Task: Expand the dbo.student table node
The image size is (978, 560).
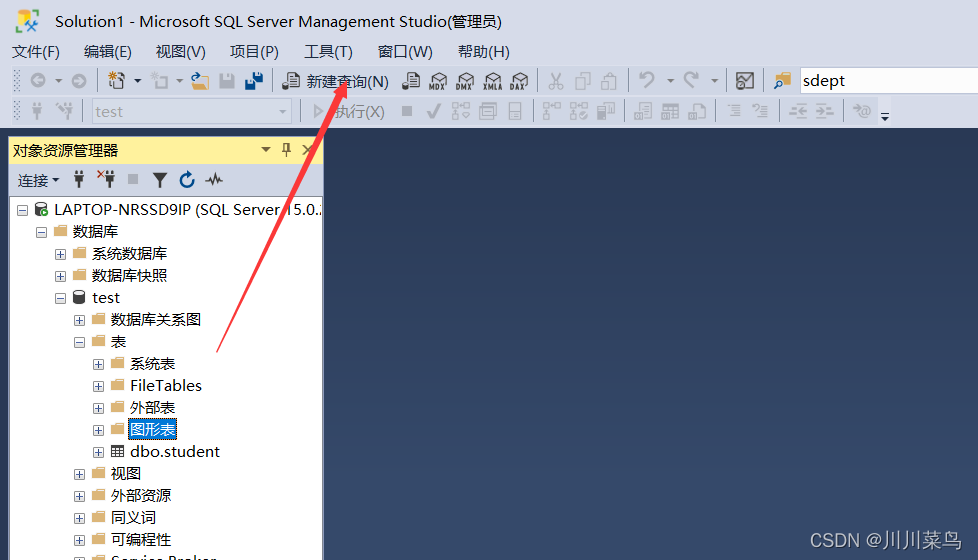Action: (x=98, y=452)
